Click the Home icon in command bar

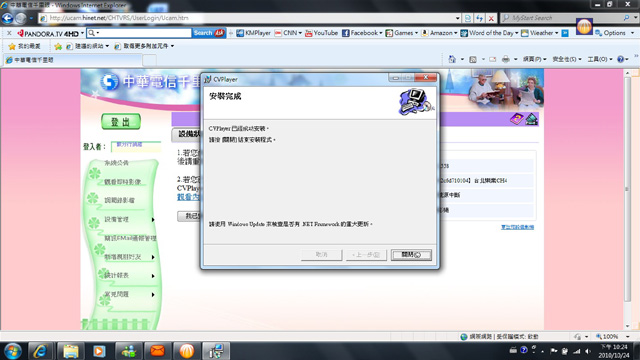point(452,59)
